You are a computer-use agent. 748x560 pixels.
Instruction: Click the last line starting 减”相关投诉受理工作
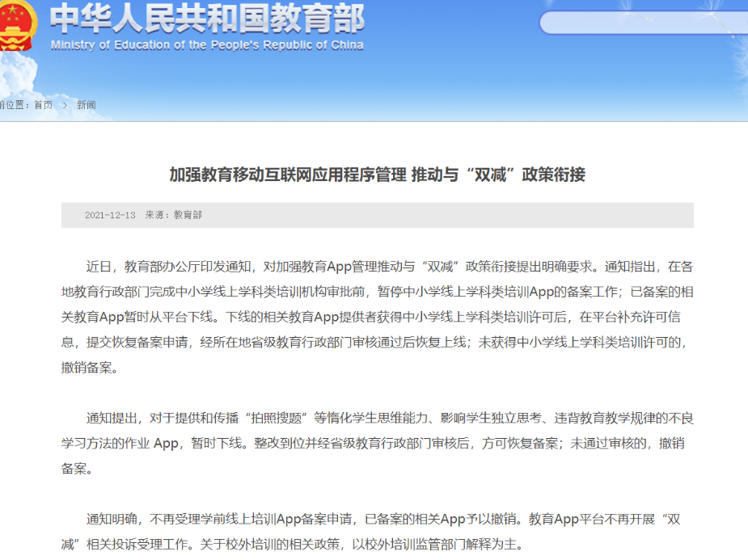pos(293,545)
